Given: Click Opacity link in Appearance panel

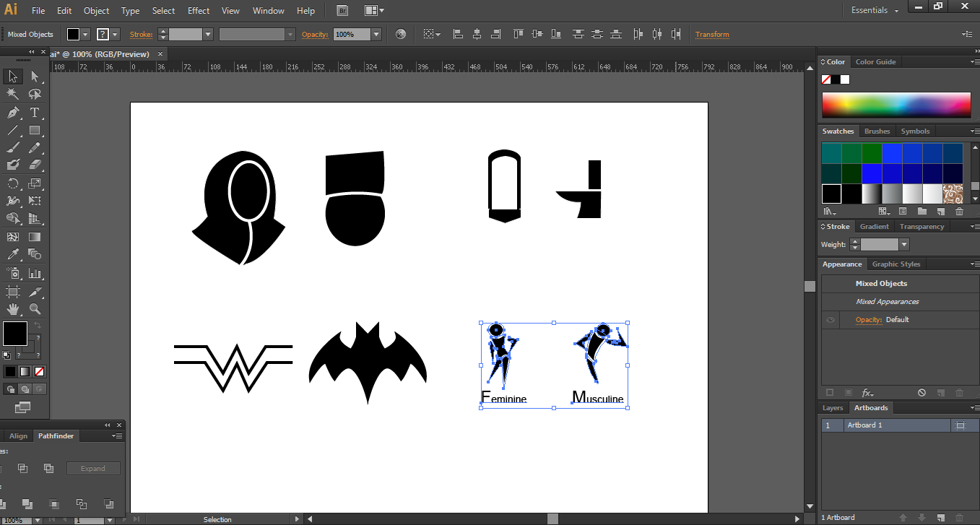Looking at the screenshot, I should click(869, 320).
